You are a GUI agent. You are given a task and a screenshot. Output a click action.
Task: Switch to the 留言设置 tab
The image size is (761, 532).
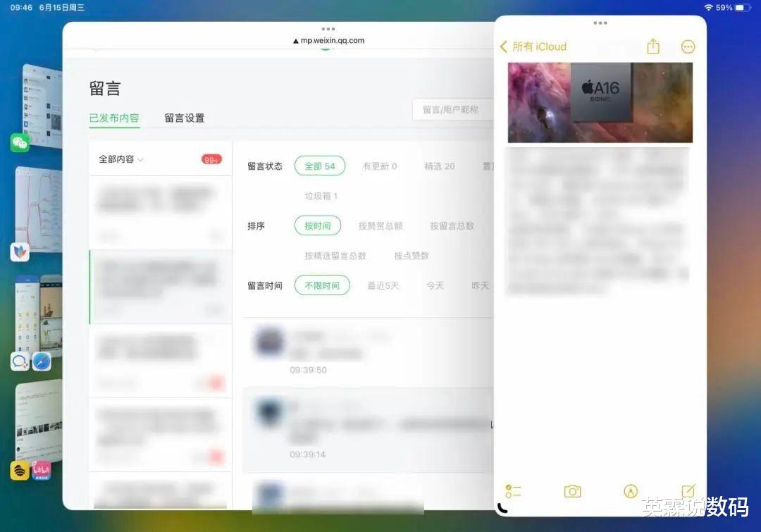pos(184,118)
